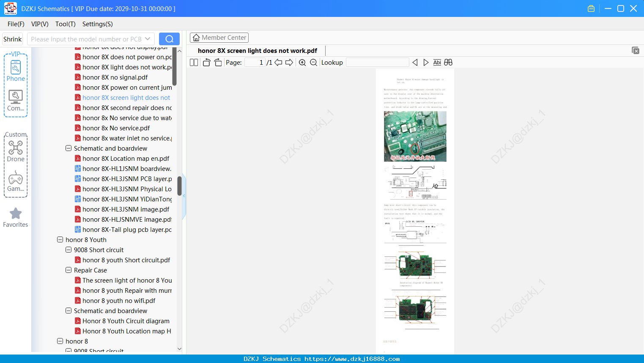This screenshot has height=363, width=644.
Task: Toggle whole-word match (Abi) option
Action: 437,63
